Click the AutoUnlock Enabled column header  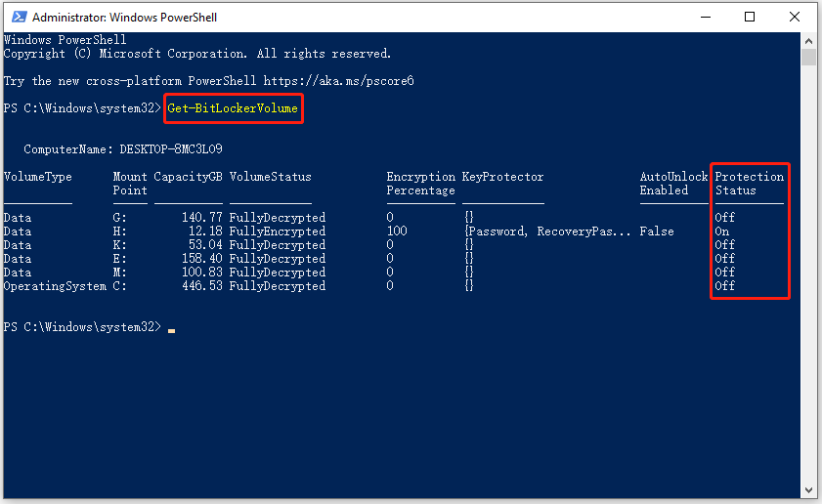click(x=673, y=184)
